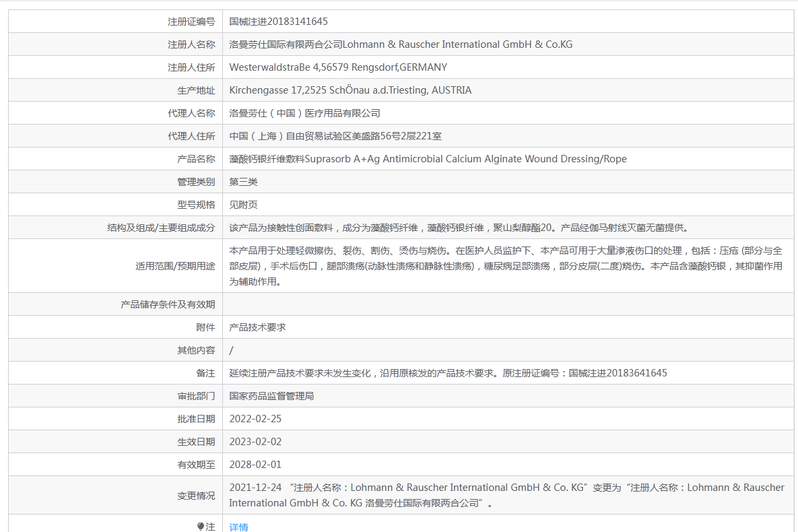The width and height of the screenshot is (798, 532).
Task: Click the address 中国（上海）自由贸易试验区美盛路56号2层221室
Action: (x=335, y=136)
